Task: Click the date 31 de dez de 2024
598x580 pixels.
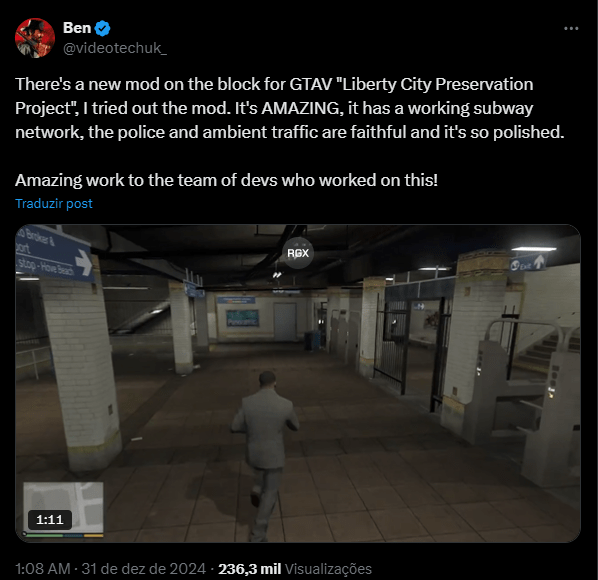Action: point(143,569)
